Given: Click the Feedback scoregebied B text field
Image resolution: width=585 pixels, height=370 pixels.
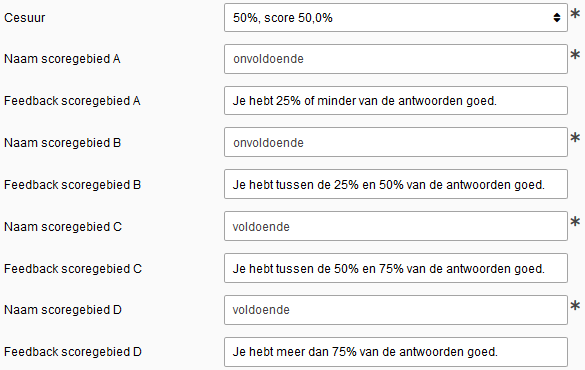Looking at the screenshot, I should click(x=396, y=184).
